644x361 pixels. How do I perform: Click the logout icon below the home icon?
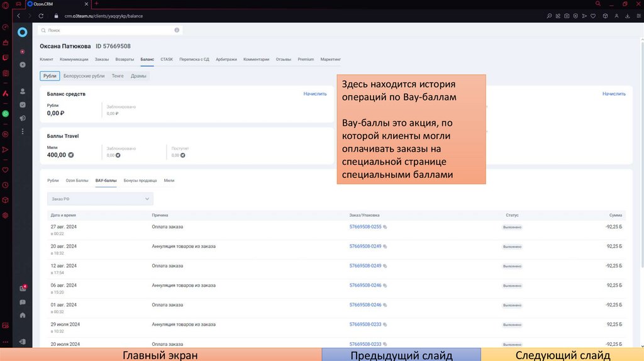pyautogui.click(x=23, y=342)
